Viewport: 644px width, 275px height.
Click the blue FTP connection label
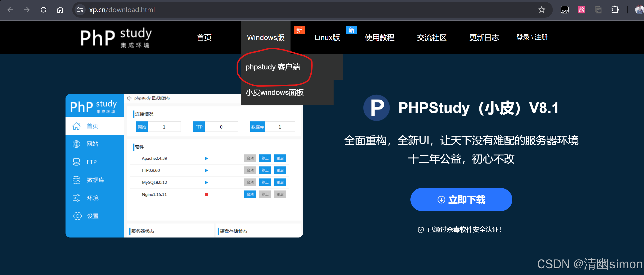click(x=199, y=127)
